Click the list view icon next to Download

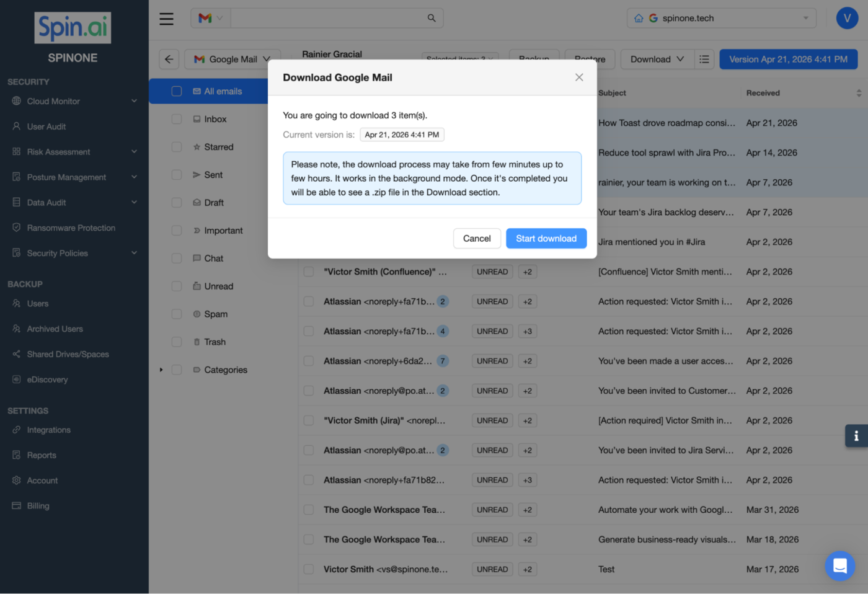pos(704,59)
